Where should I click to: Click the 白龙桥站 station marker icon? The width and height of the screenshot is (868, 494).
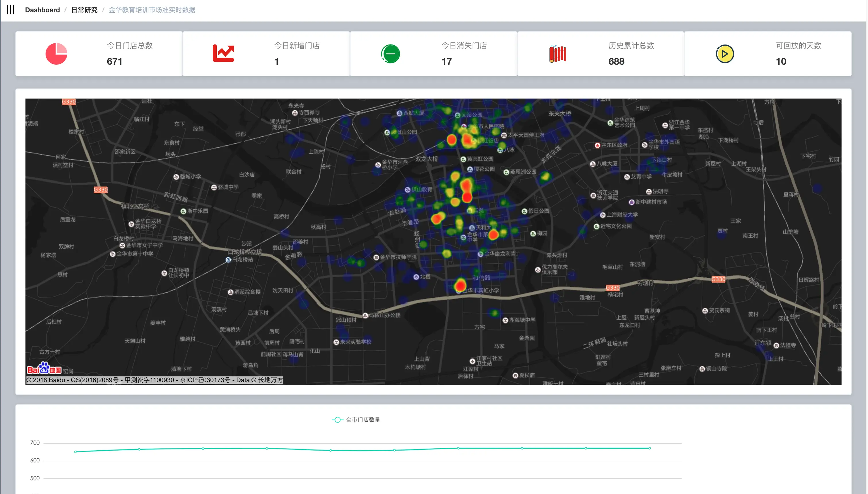coord(228,260)
